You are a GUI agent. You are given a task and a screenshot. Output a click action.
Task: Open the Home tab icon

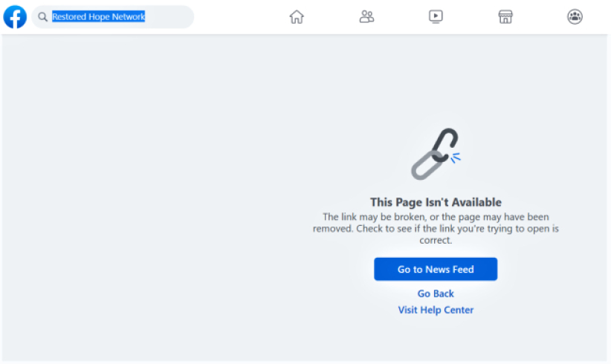(x=297, y=16)
